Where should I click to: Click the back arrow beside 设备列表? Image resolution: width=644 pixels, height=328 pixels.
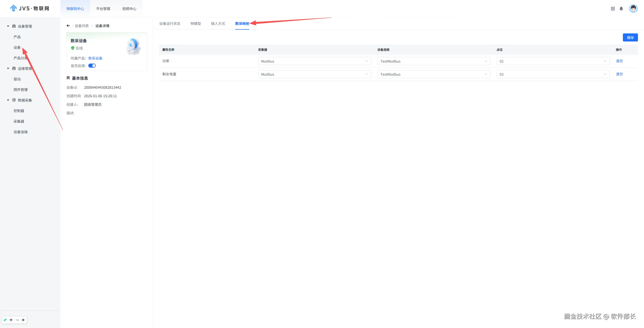pos(68,26)
